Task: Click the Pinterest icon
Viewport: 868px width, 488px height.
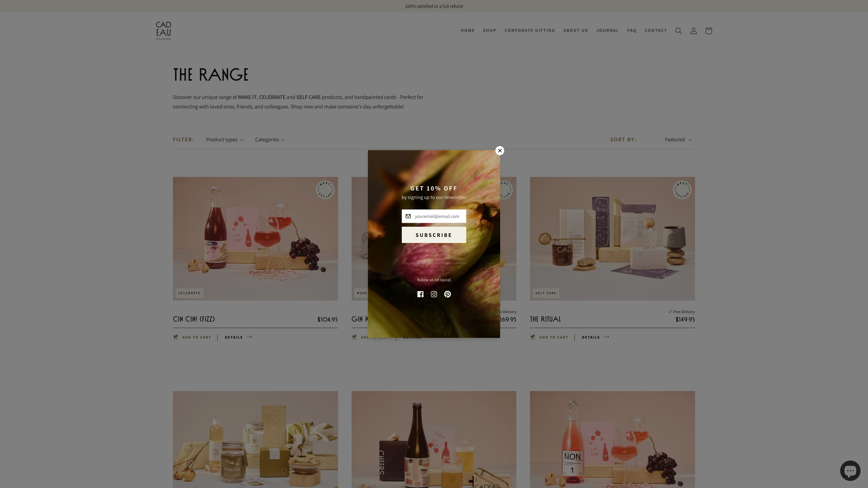Action: pos(447,294)
